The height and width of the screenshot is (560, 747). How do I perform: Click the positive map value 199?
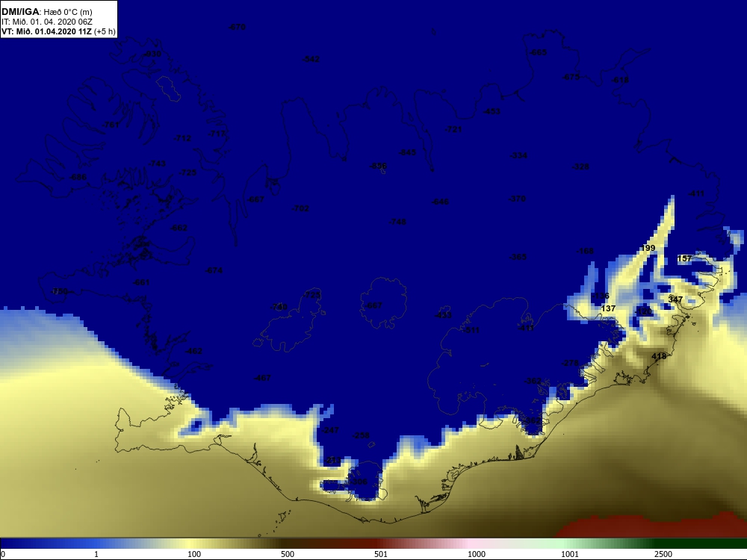point(648,248)
